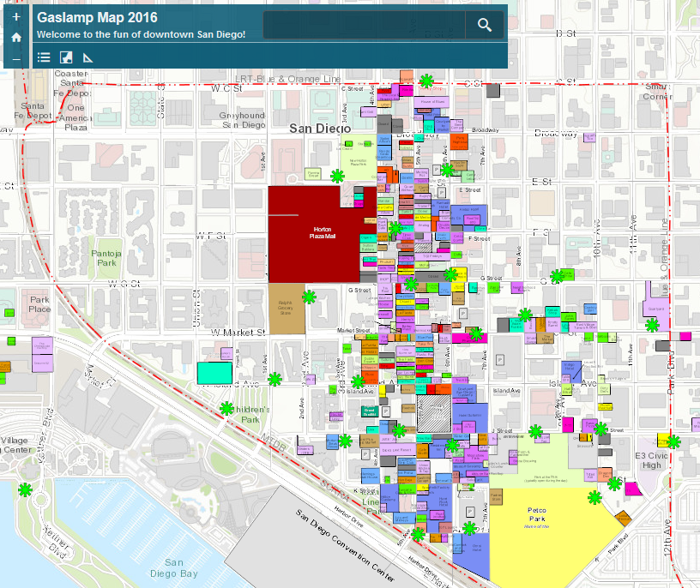The image size is (700, 588).
Task: Click green star marker beside Ralph's Grocery Store
Action: 309,297
